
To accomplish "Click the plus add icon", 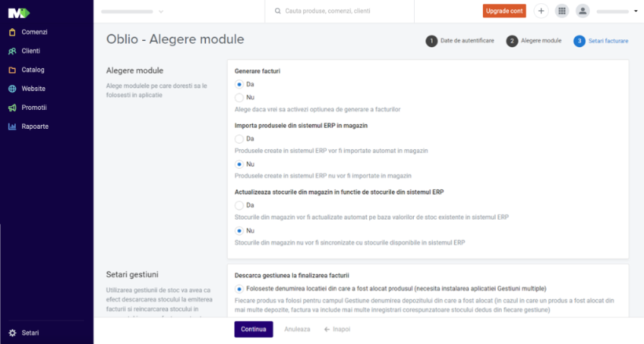I will tap(541, 11).
